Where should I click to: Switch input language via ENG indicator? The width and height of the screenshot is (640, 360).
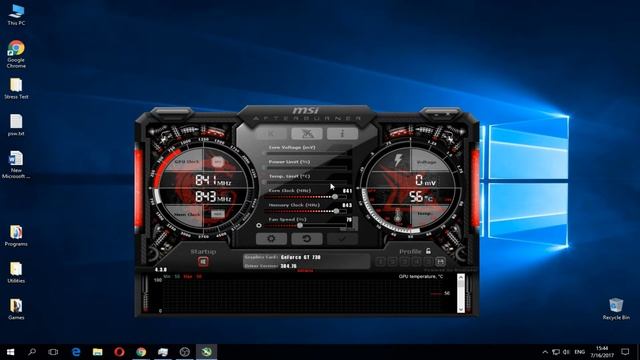tap(580, 351)
